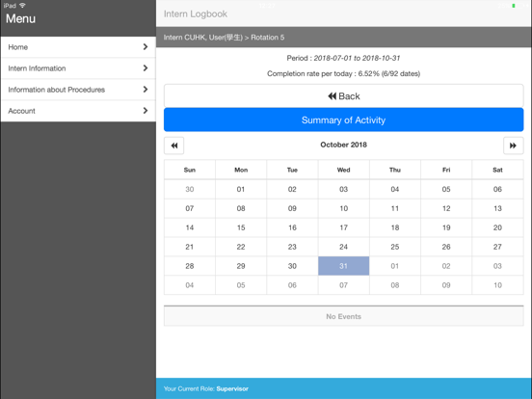Open Account menu item
Viewport: 532px width, 399px height.
(78, 111)
